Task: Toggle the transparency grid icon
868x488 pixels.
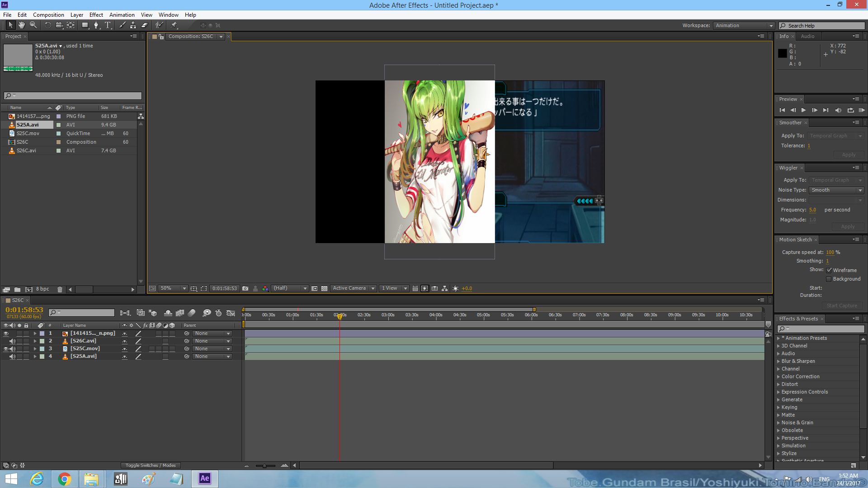Action: [324, 288]
